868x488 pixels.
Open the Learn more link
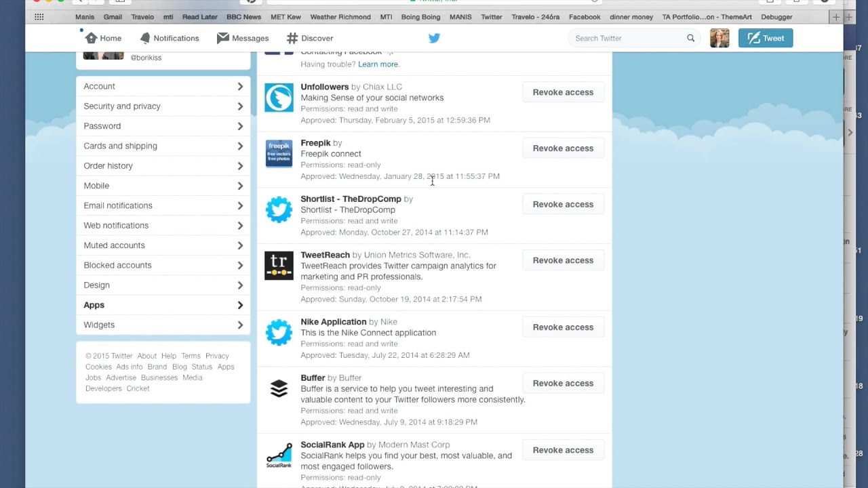378,64
